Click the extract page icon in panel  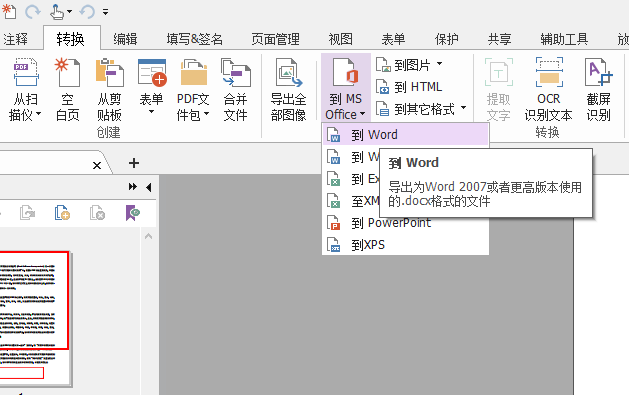(27, 213)
